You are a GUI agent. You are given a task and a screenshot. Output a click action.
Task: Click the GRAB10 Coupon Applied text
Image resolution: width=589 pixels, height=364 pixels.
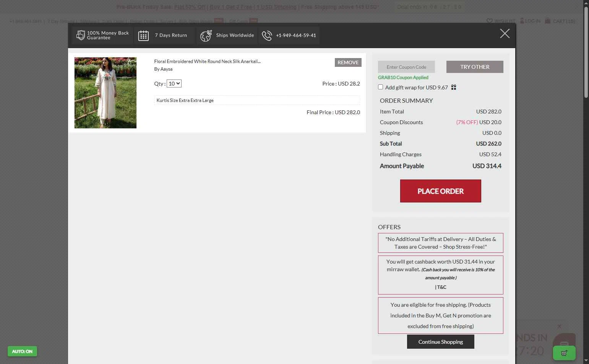click(403, 78)
